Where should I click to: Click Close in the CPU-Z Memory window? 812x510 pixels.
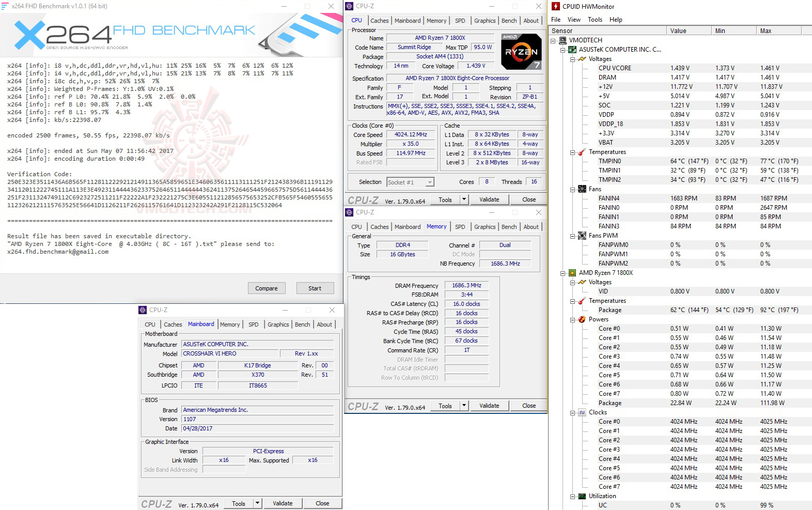coord(529,406)
